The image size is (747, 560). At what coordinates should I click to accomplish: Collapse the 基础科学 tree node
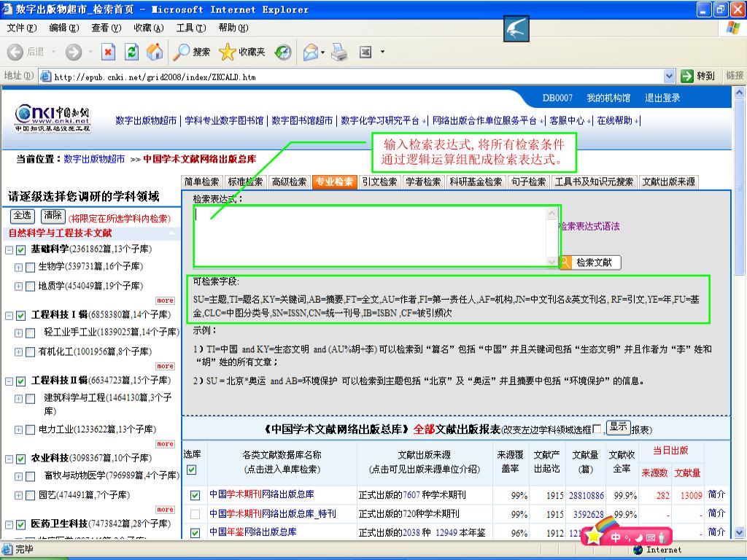9,249
